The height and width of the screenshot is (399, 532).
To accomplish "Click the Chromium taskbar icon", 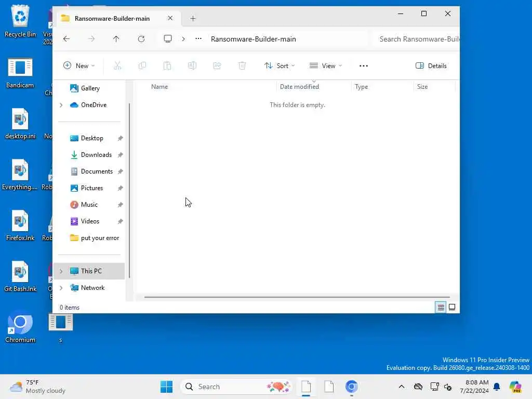I will coord(352,387).
